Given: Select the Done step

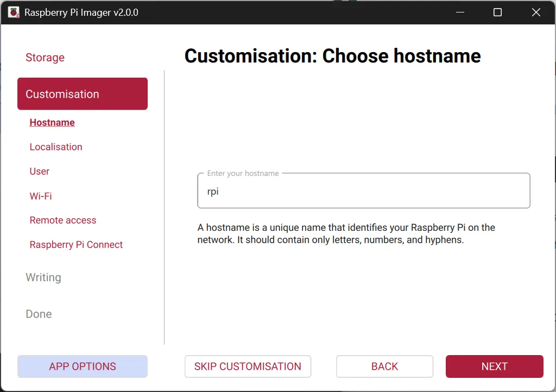Looking at the screenshot, I should click(x=39, y=314).
